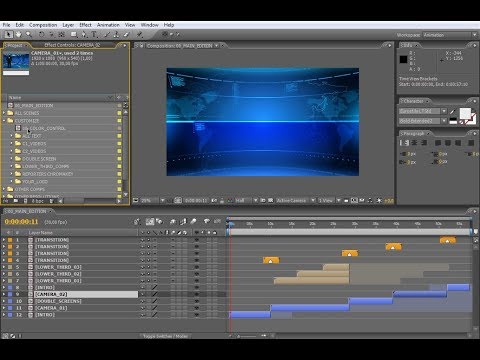Select the Clone Stamp tool
The image size is (480, 360).
[x=116, y=34]
